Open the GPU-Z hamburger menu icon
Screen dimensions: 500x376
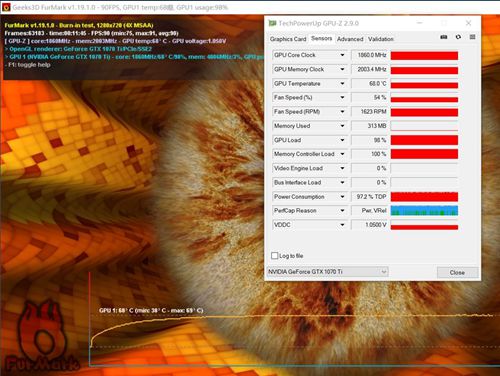point(472,37)
